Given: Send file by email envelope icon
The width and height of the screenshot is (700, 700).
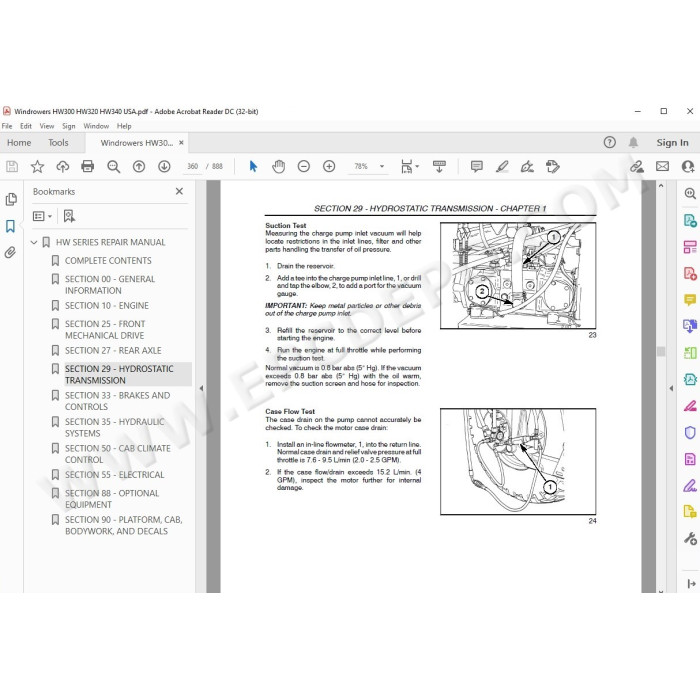Looking at the screenshot, I should (x=662, y=167).
